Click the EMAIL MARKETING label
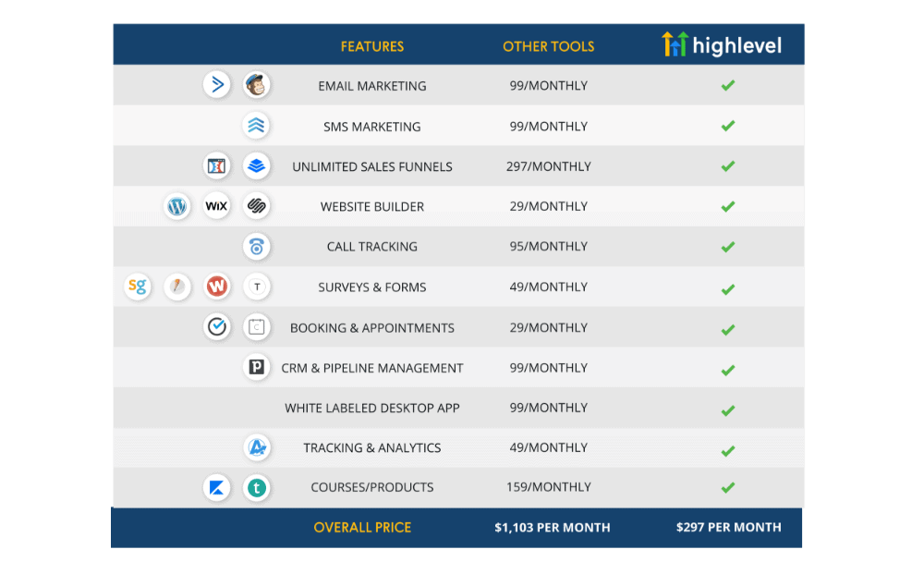Image resolution: width=924 pixels, height=574 pixels. pos(371,86)
